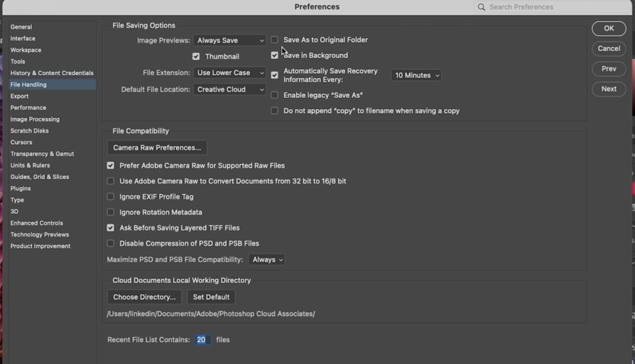Select Scratch Disks in the sidebar

coord(30,131)
